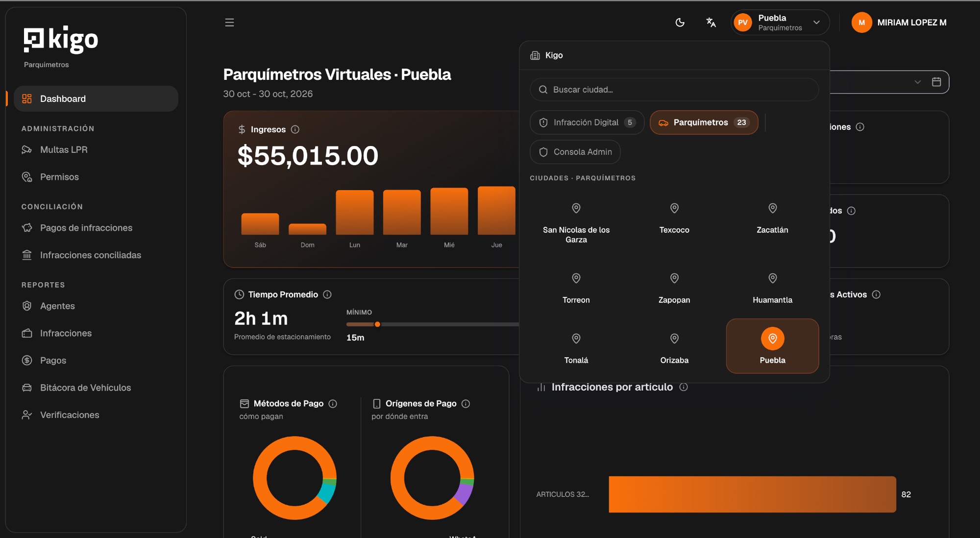Click the Pagos dollar coin icon
The height and width of the screenshot is (538, 980).
tap(27, 361)
